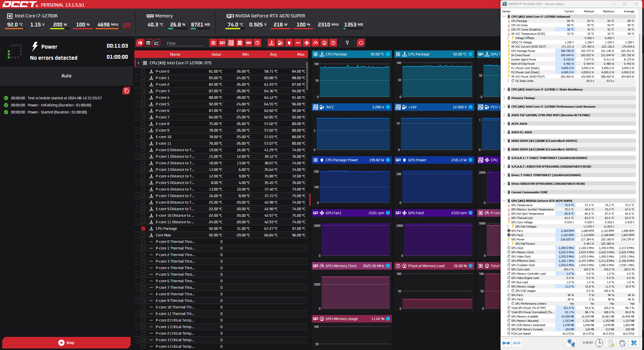
Task: Expand HWiNFO OC Ratio Limits row
Action: [508, 81]
